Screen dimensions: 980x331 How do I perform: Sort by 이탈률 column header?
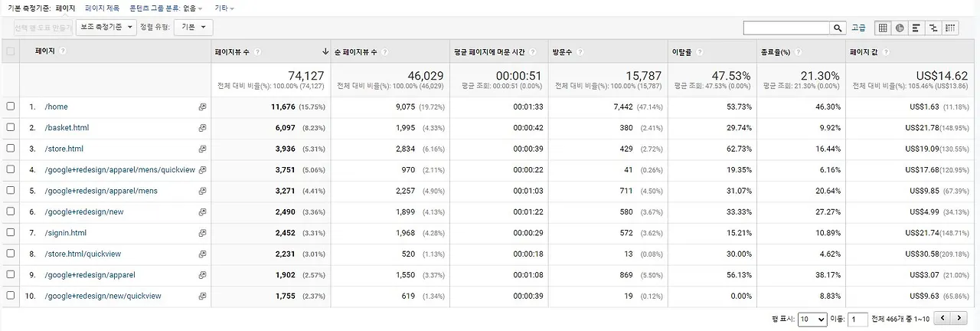(x=683, y=52)
